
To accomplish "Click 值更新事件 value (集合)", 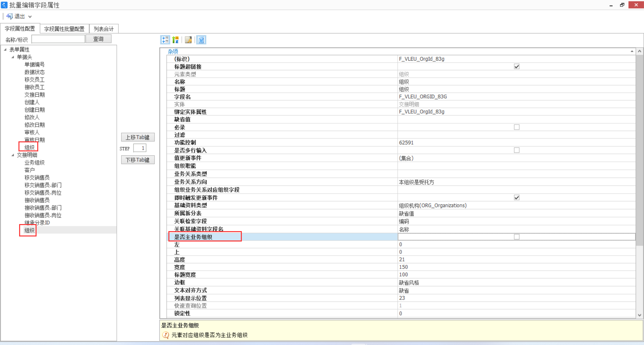I will tap(406, 158).
